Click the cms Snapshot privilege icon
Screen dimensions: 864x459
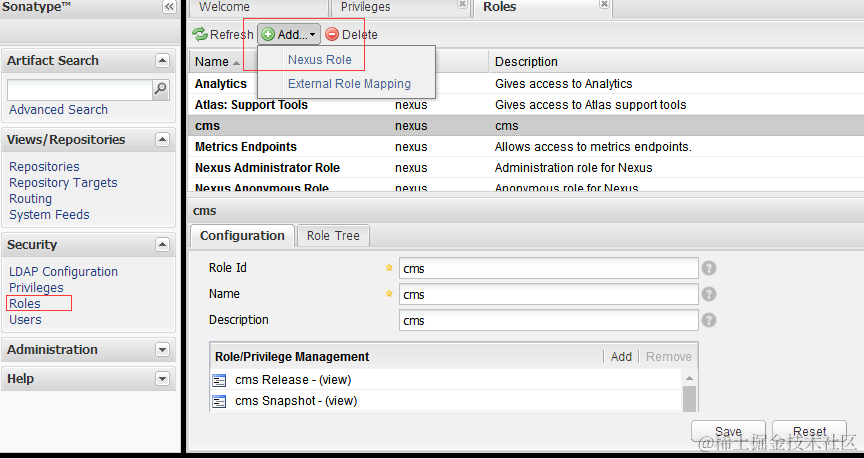click(x=220, y=402)
